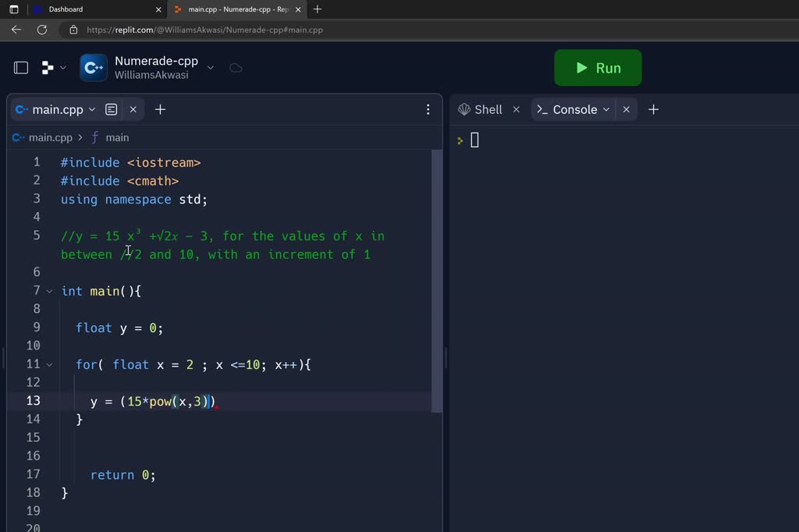This screenshot has height=532, width=799.
Task: Open the editor pane three-dot menu
Action: point(428,110)
